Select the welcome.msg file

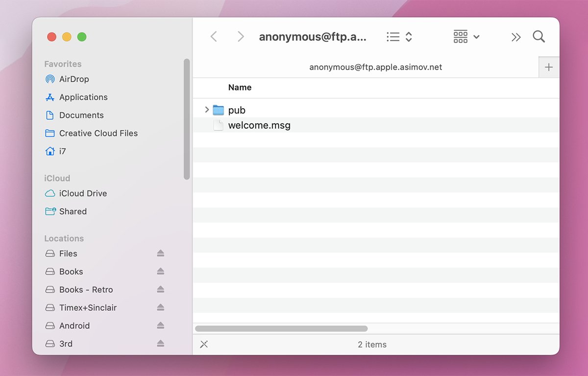click(259, 125)
